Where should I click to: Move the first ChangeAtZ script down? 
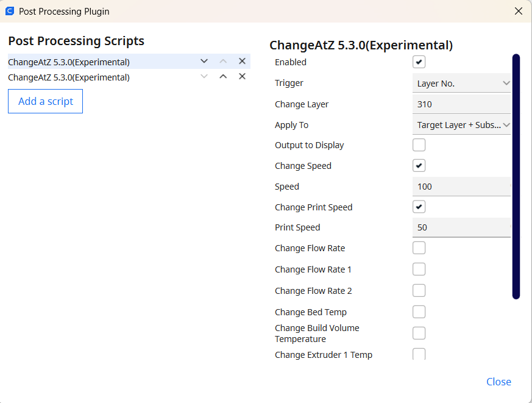204,61
